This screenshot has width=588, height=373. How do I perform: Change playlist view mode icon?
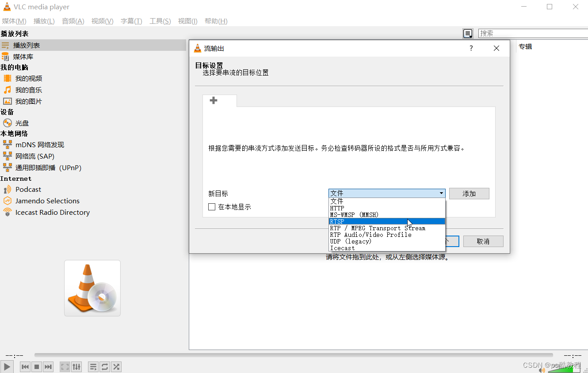468,34
